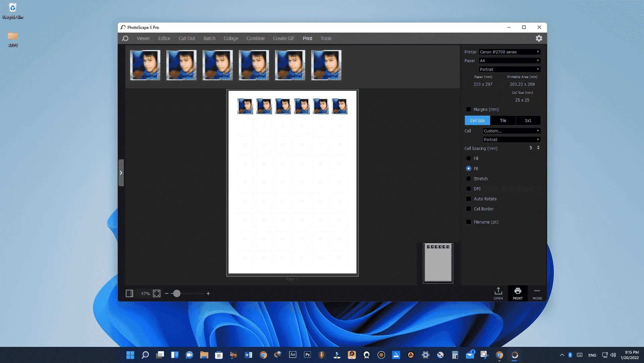The image size is (644, 363).
Task: Open Calculator from taskbar
Action: [455, 355]
